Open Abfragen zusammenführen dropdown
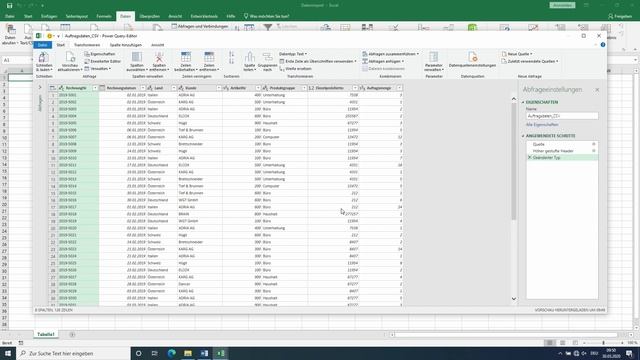This screenshot has width=640, height=360. coord(390,54)
